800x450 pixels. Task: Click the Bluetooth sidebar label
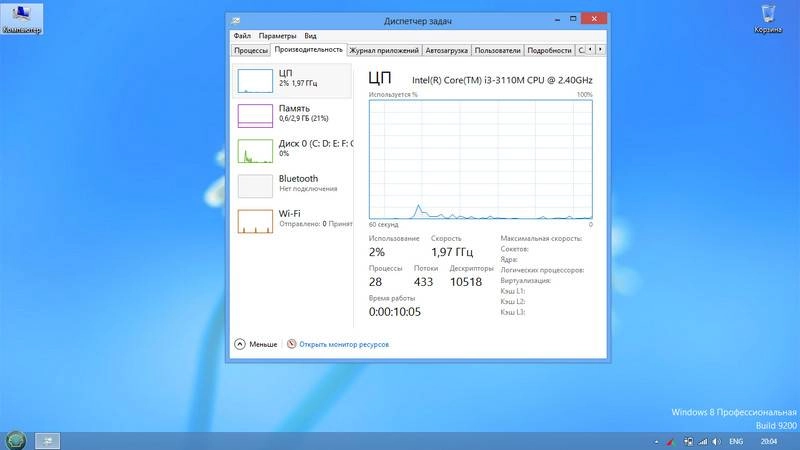tap(298, 179)
